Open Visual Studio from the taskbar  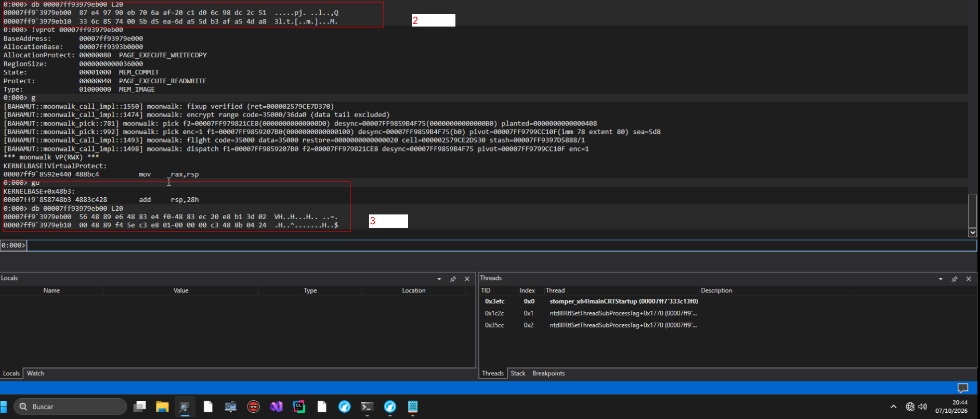point(276,407)
